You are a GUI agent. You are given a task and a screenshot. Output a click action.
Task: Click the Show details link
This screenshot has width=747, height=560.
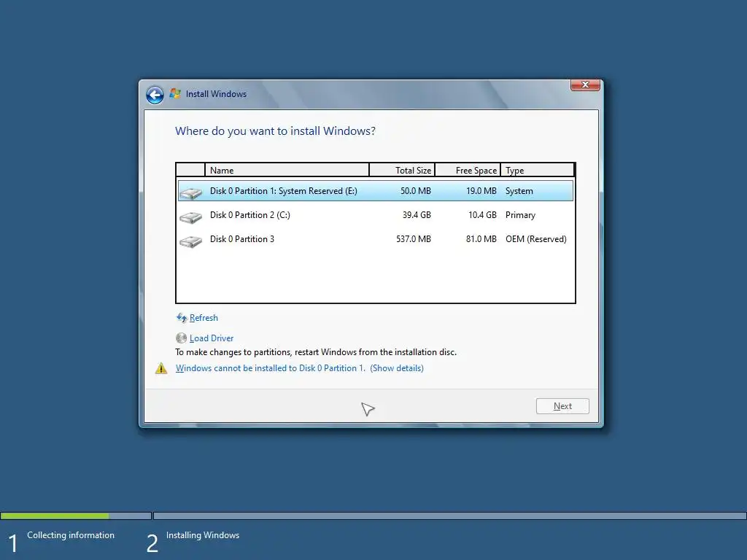(397, 368)
